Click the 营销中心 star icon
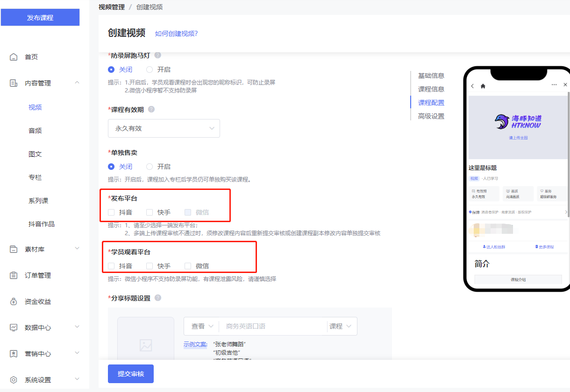 point(14,354)
